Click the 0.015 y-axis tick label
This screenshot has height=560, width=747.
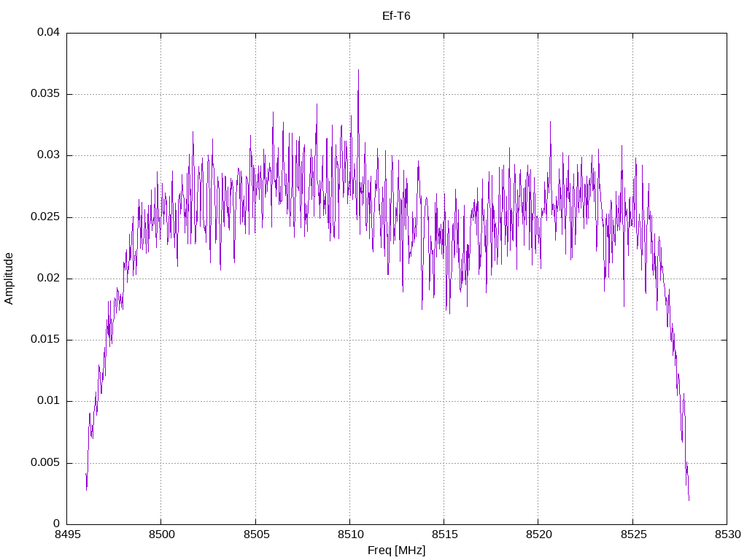point(45,340)
